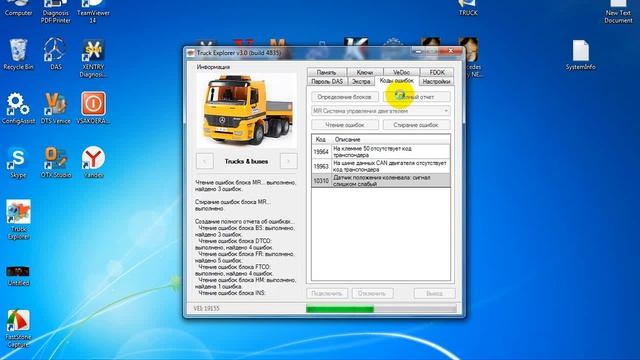Click Чтение ошибок button
The image size is (640, 360).
click(344, 125)
